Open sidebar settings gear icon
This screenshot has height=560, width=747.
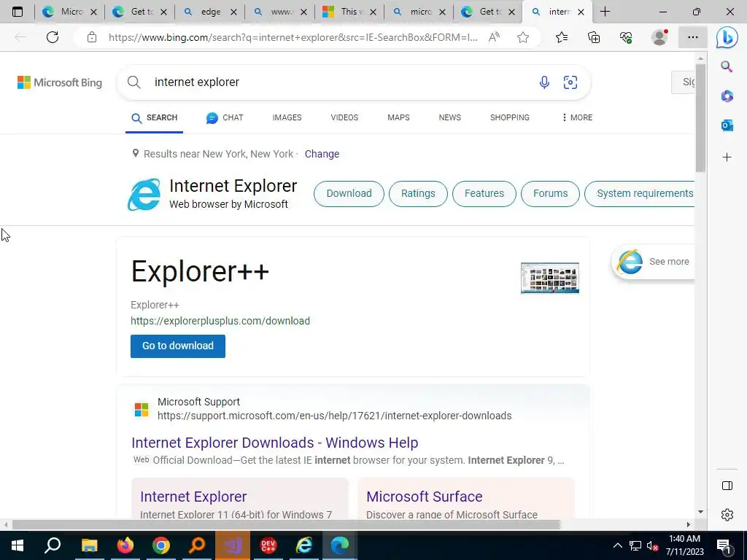[x=727, y=515]
